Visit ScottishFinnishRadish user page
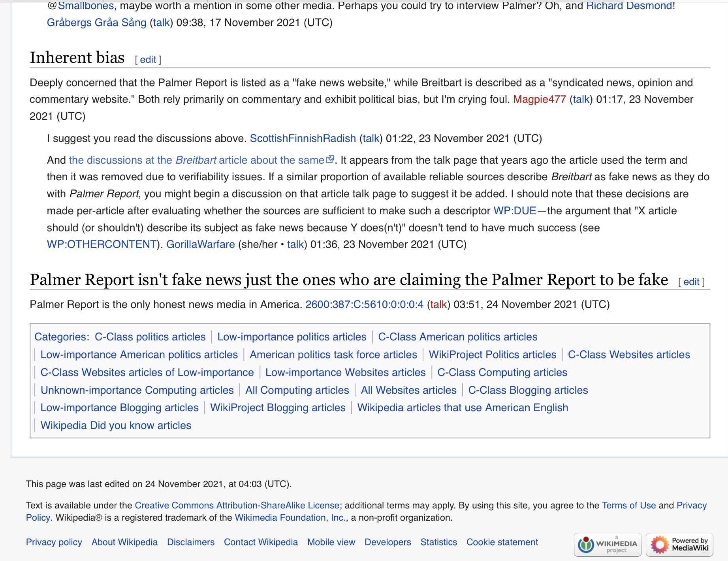 (303, 138)
